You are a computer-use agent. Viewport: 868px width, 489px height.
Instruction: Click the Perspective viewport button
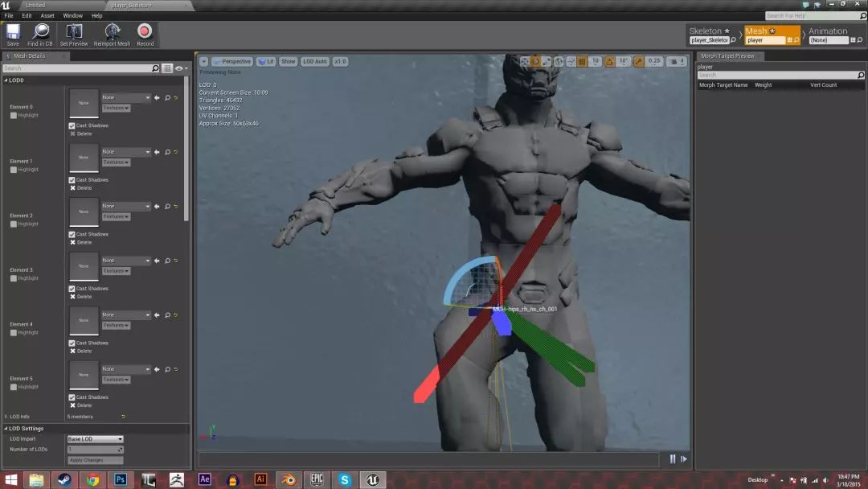click(x=232, y=61)
